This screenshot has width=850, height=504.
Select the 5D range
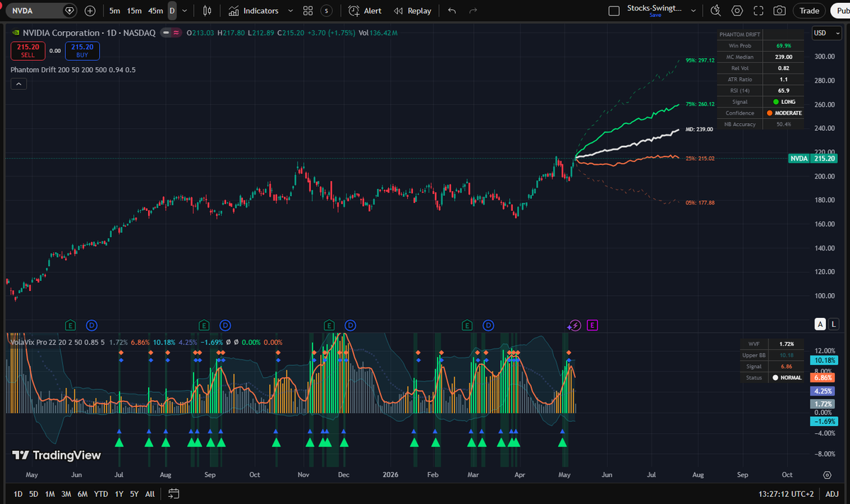tap(34, 493)
